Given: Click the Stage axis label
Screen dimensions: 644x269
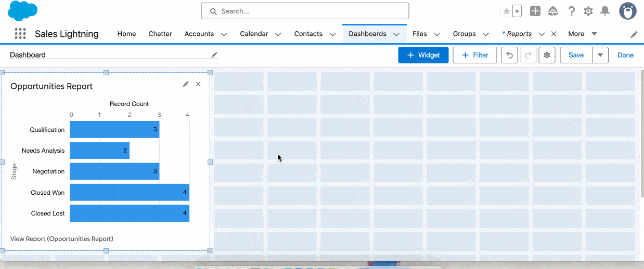Looking at the screenshot, I should [14, 171].
